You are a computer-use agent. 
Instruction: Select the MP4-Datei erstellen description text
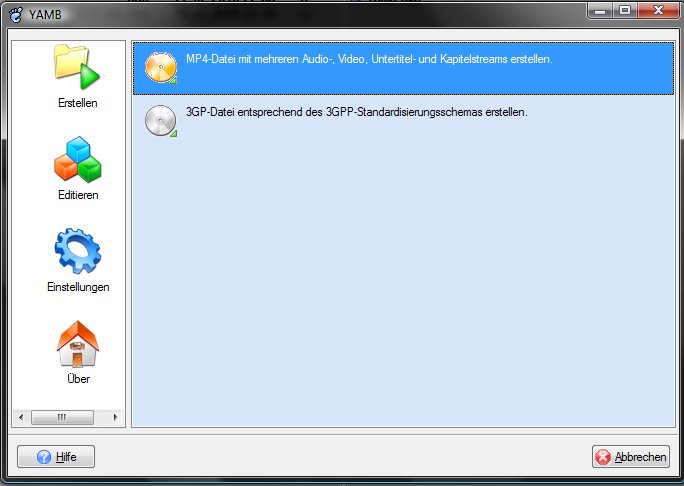[x=369, y=59]
